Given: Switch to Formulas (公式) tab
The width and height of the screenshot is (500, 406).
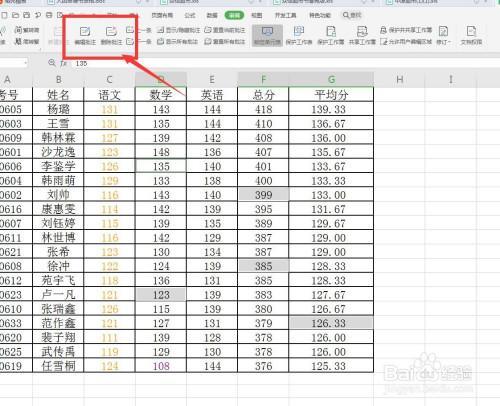Looking at the screenshot, I should coord(190,15).
